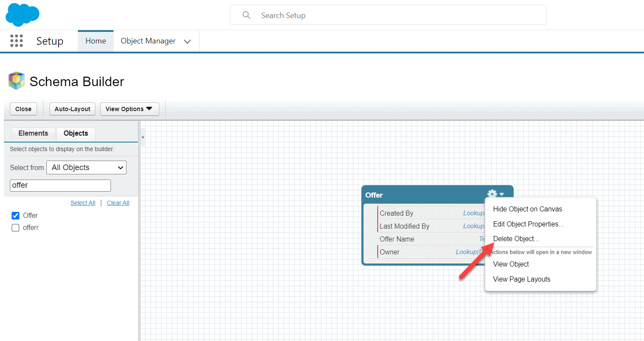644x341 pixels.
Task: Open the Select from All Objects dropdown
Action: point(86,167)
